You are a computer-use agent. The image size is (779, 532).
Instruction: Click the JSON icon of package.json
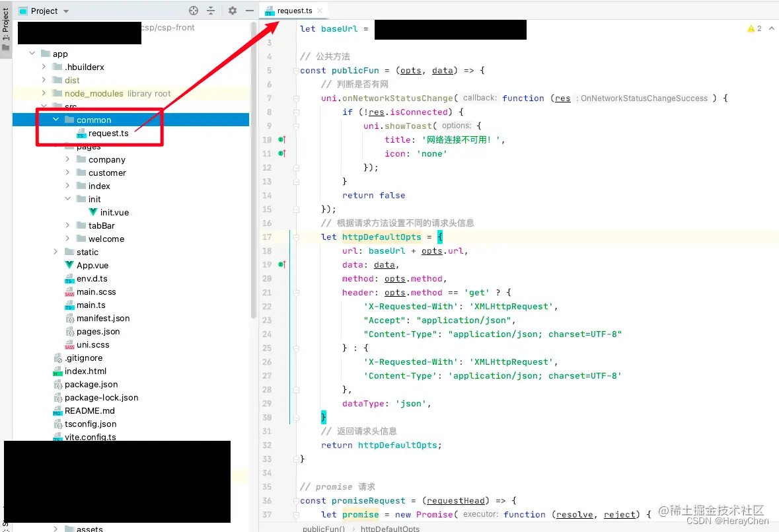[x=57, y=385]
